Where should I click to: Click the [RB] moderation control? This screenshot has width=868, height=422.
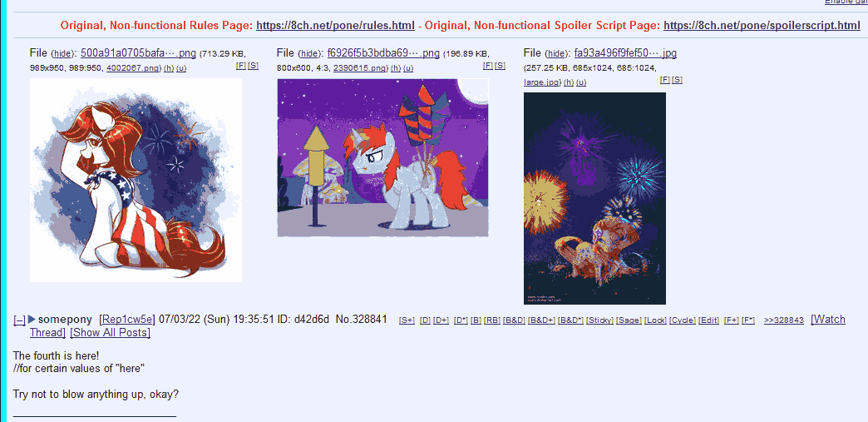[492, 320]
